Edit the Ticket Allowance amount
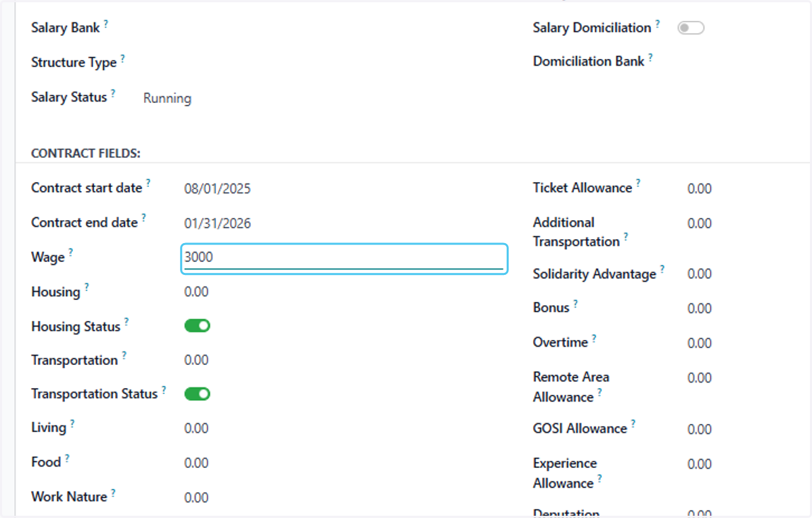 pos(700,189)
